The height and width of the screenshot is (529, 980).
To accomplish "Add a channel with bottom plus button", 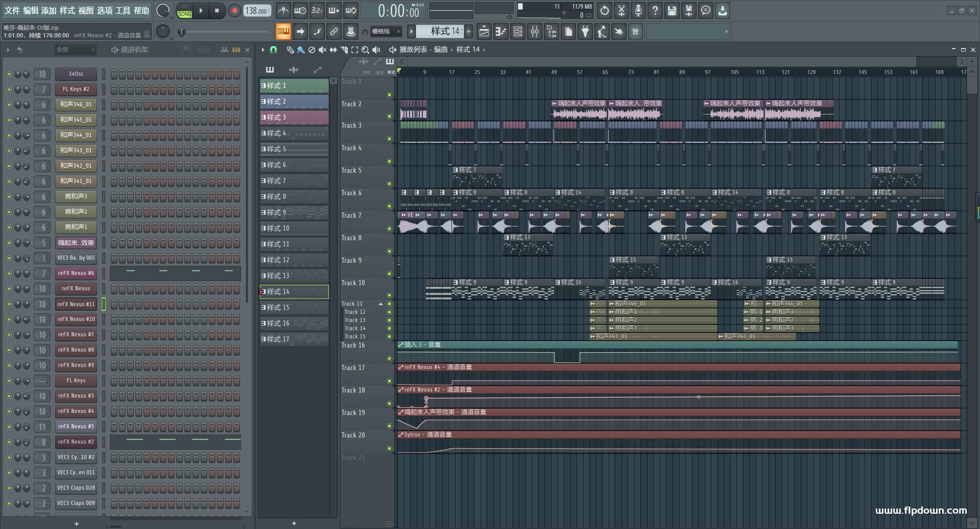I will [77, 524].
